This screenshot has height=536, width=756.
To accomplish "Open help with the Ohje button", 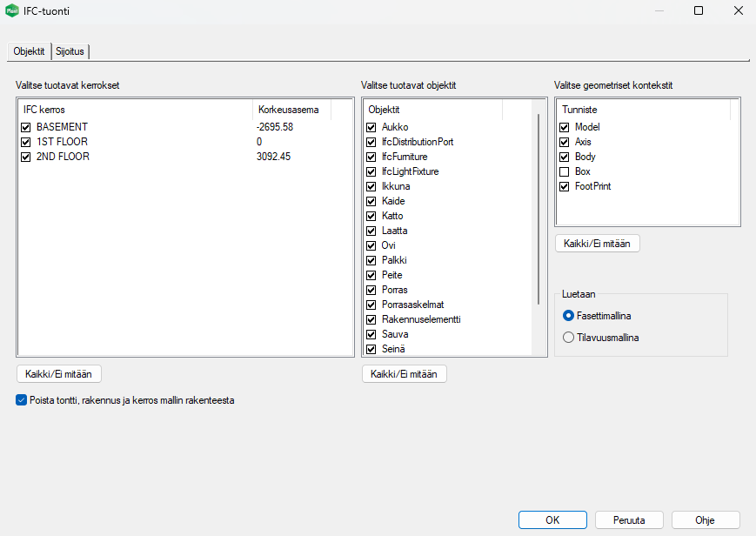I will tap(706, 519).
